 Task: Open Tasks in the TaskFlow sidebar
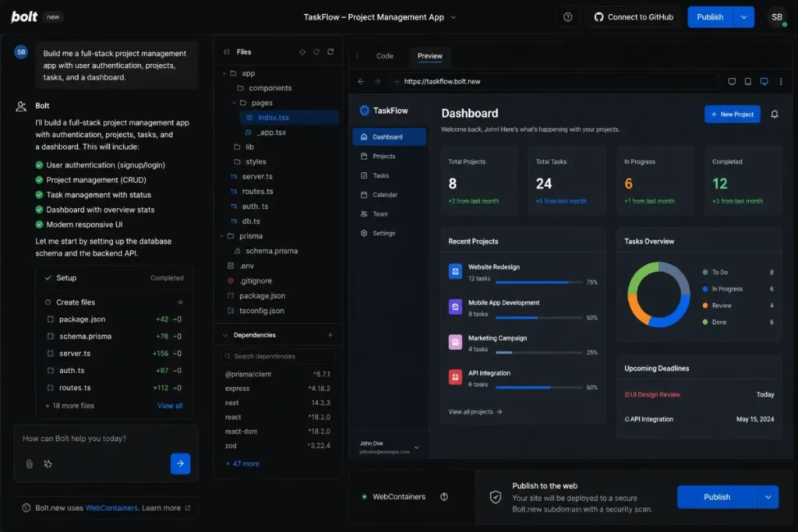pyautogui.click(x=389, y=175)
